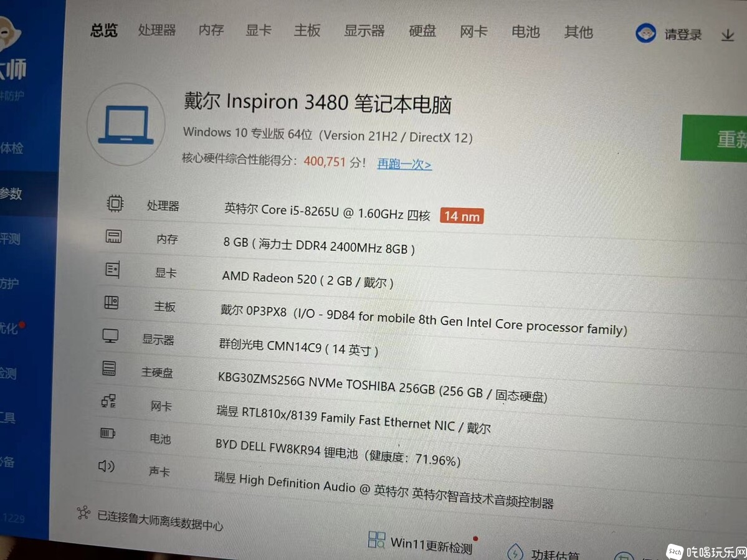Screen dimensions: 747x560
Task: Click the 英特尔 Core i5-8265U processor text
Action: click(x=327, y=211)
